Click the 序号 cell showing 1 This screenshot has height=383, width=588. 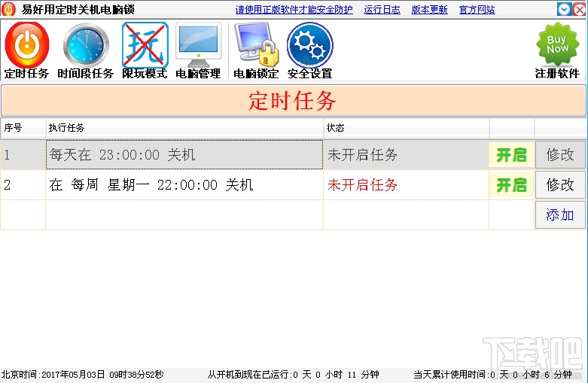pos(23,154)
